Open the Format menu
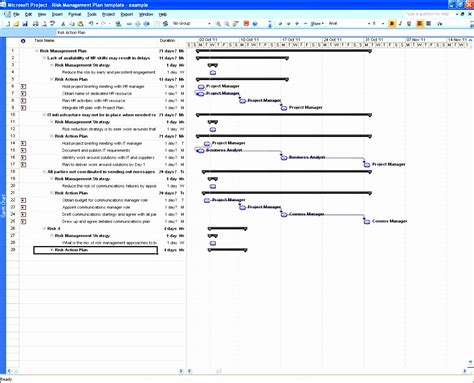The height and width of the screenshot is (383, 474). (74, 14)
